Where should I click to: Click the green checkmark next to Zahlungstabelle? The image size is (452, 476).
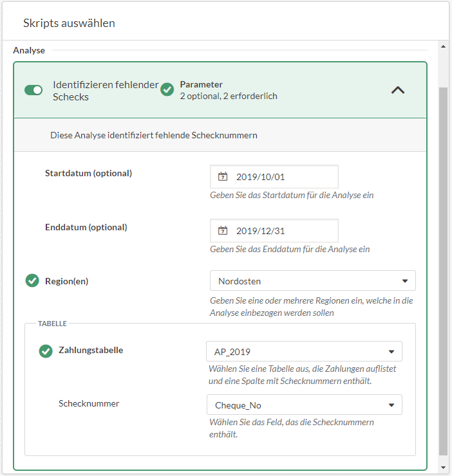pos(46,351)
